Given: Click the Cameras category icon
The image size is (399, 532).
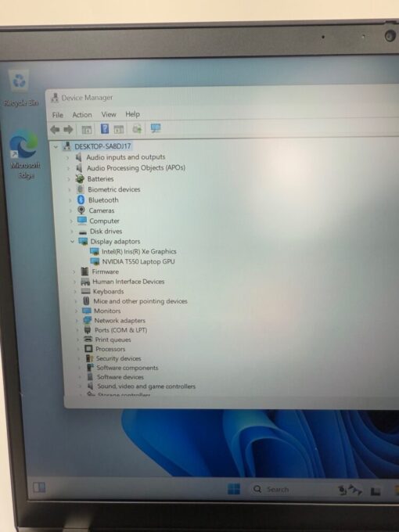Looking at the screenshot, I should click(x=81, y=210).
